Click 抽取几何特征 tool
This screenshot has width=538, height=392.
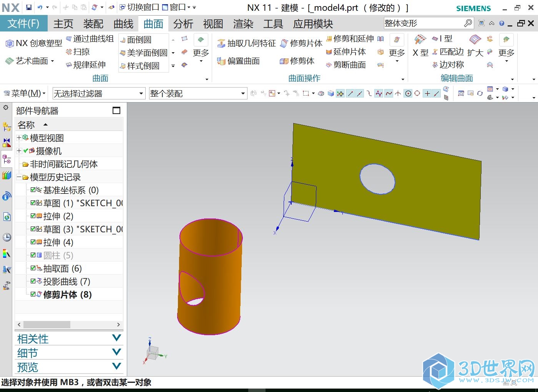point(246,43)
